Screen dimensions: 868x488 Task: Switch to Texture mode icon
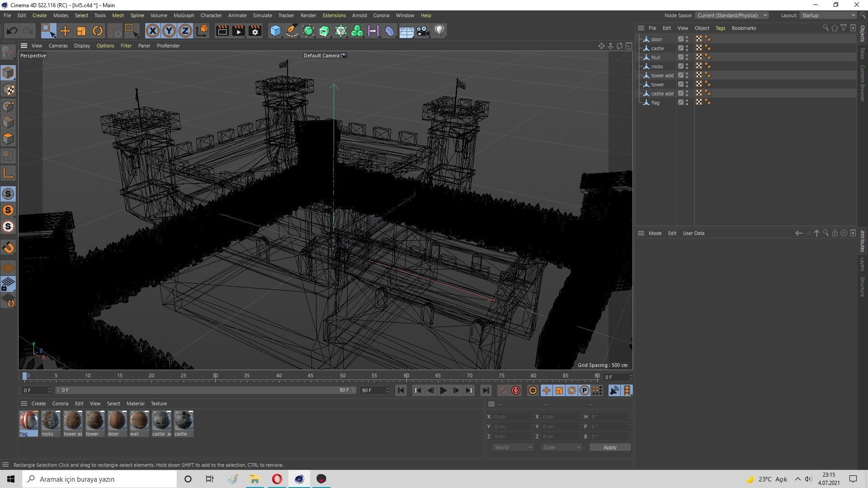8,89
